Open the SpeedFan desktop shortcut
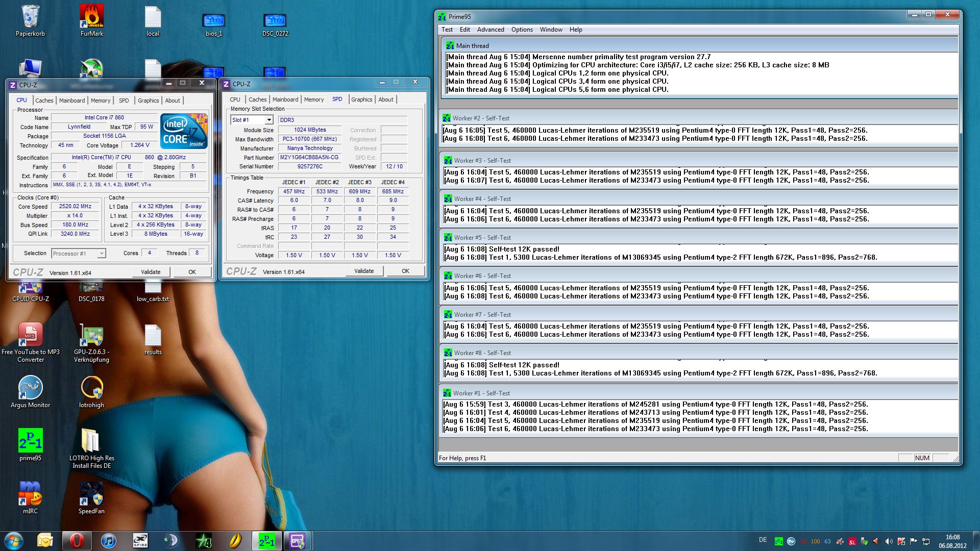Screen dimensions: 980x551 click(x=92, y=494)
